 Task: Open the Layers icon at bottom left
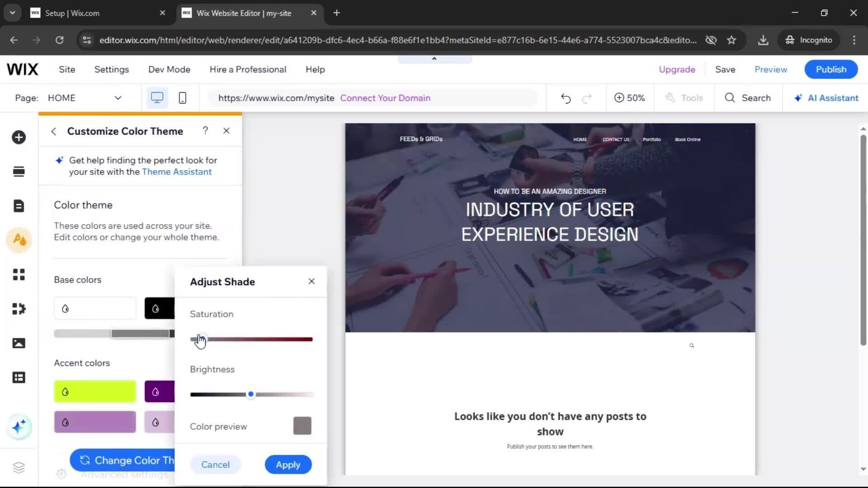click(x=19, y=467)
